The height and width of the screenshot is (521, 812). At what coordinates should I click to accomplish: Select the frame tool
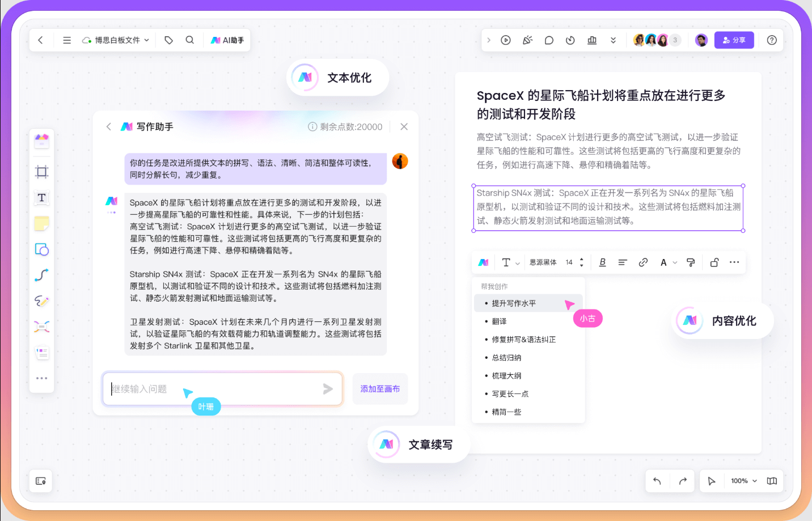[42, 172]
